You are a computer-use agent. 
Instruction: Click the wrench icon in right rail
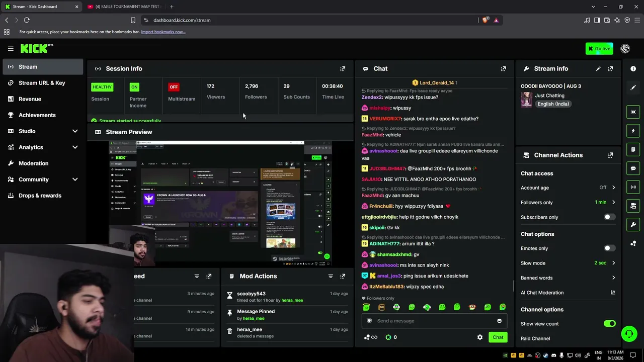[x=633, y=224]
